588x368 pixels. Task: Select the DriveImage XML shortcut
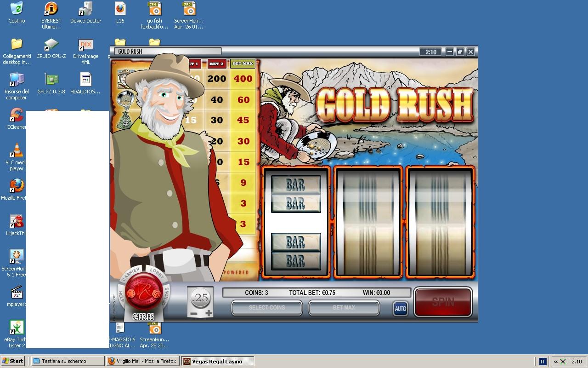(85, 51)
